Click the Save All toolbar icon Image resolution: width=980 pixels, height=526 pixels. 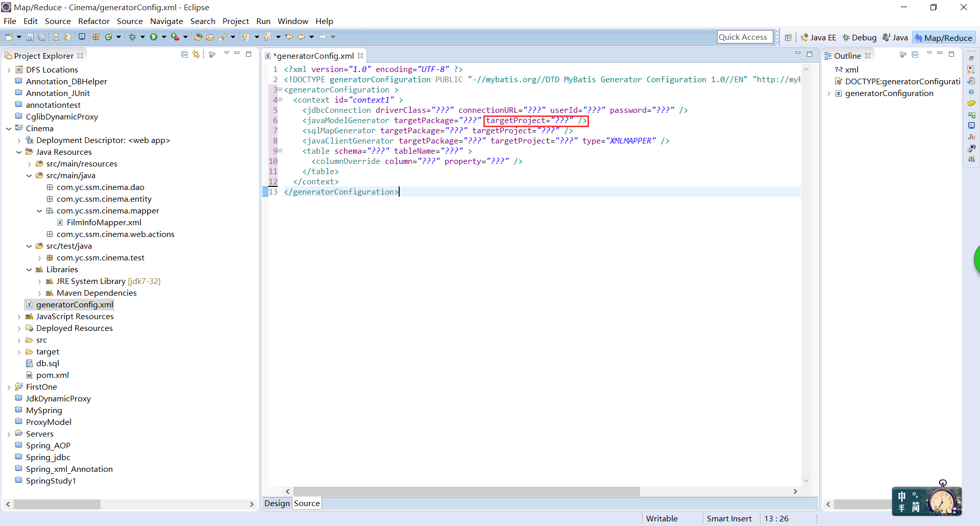(41, 37)
